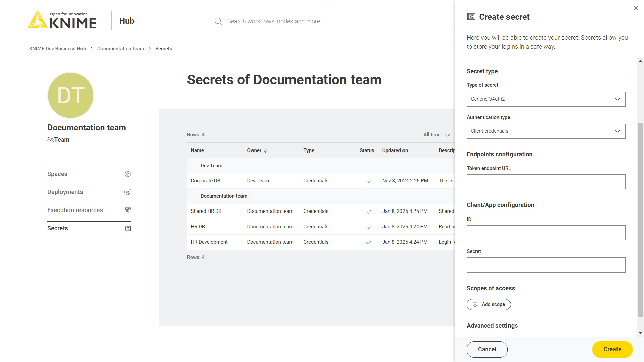Click the KNIME logo
Screen dimensions: 644x362
(x=62, y=20)
